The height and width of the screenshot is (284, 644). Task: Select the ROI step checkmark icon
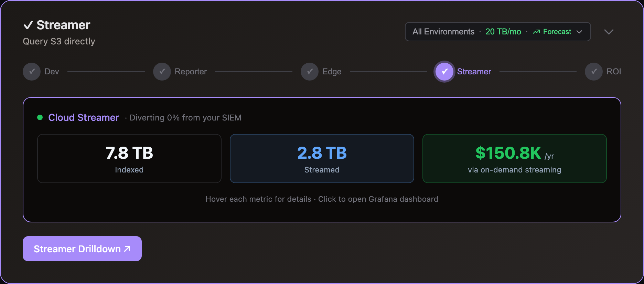tap(593, 72)
